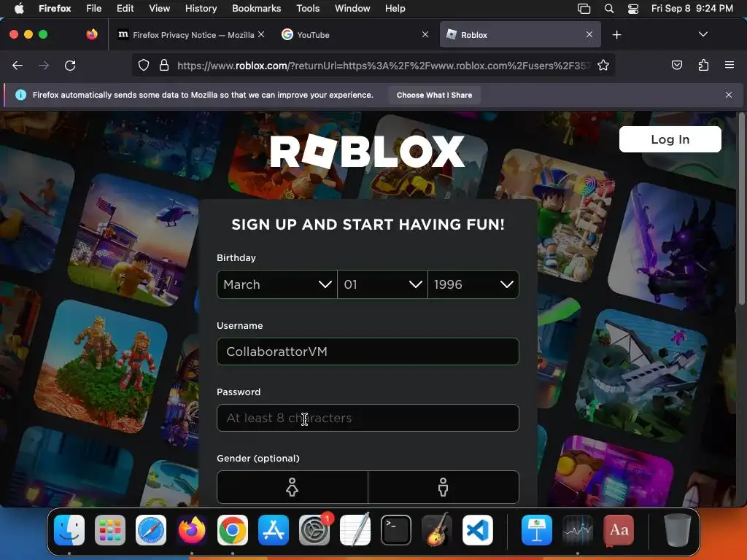Open Dictionary from the Dock
The width and height of the screenshot is (747, 560).
click(x=619, y=530)
